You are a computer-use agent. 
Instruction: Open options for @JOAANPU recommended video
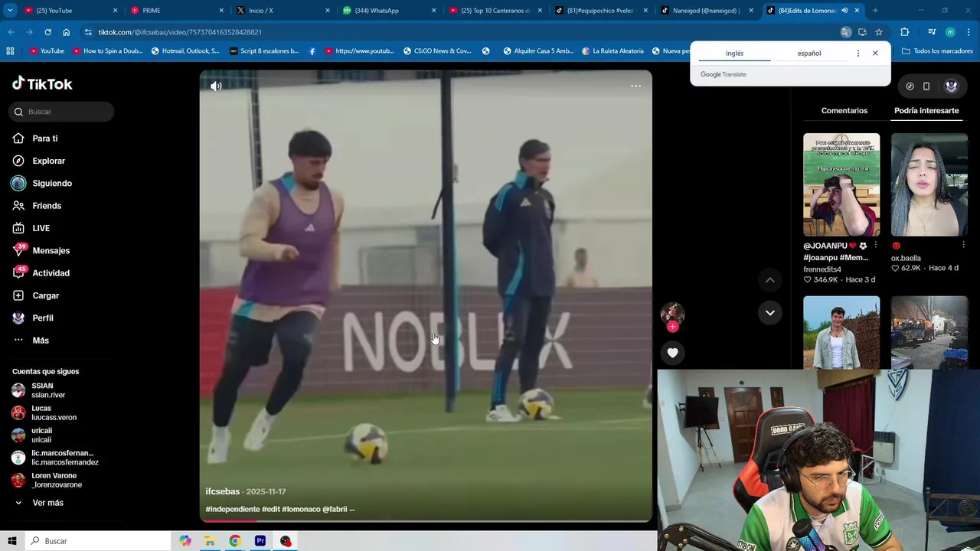pos(875,246)
